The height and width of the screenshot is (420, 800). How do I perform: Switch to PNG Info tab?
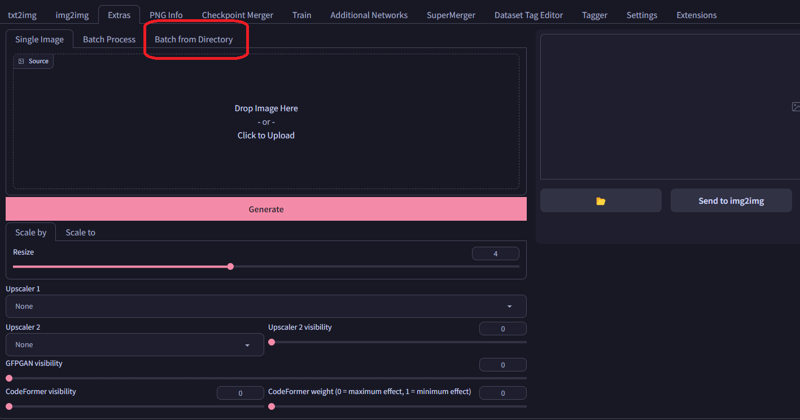(x=166, y=15)
